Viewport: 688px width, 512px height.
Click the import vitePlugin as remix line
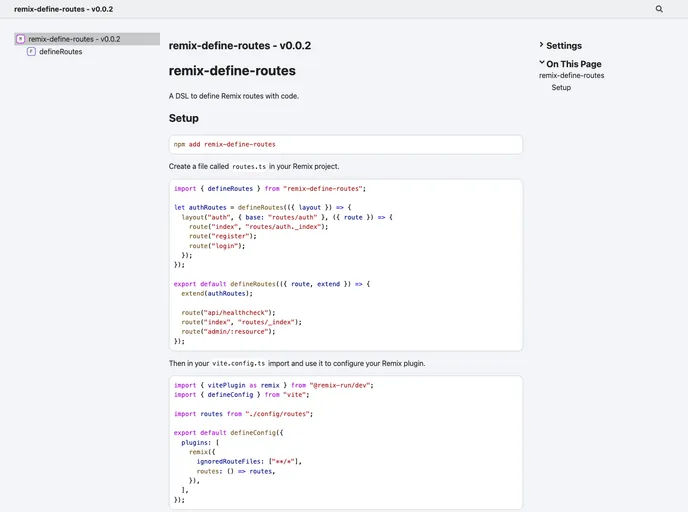pyautogui.click(x=273, y=385)
